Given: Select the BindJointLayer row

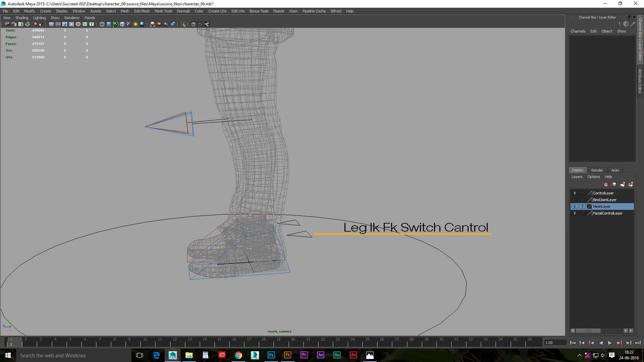Looking at the screenshot, I should click(602, 200).
